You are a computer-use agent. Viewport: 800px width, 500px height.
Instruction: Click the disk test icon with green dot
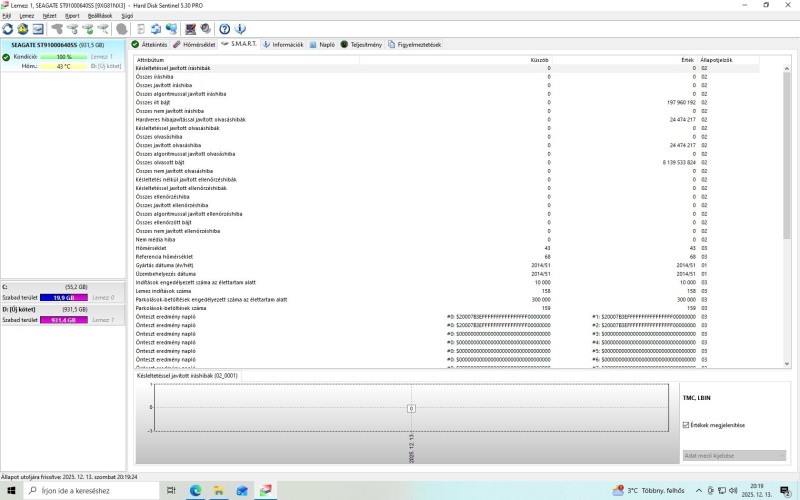pos(88,29)
